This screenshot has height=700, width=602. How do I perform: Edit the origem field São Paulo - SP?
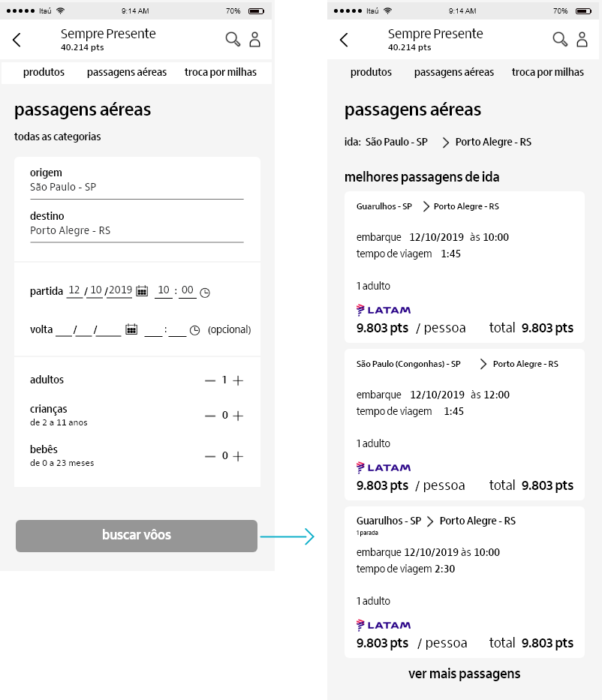[137, 187]
